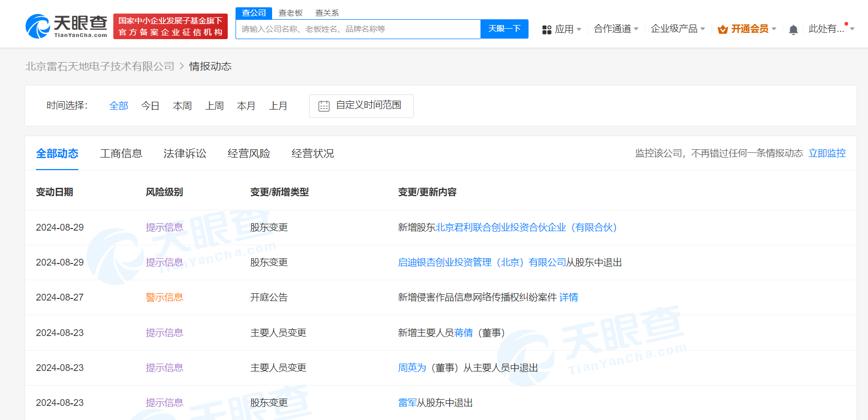Click 情报动态 breadcrumb text
The width and height of the screenshot is (868, 420).
210,66
